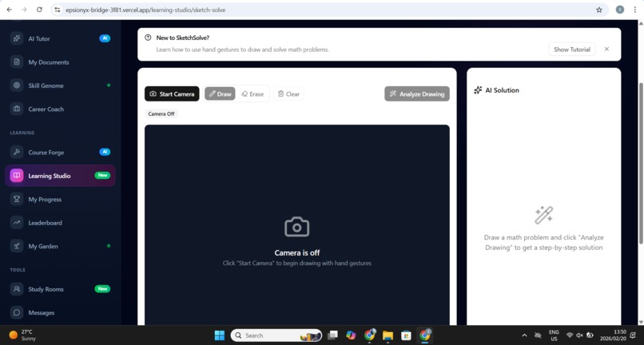Go back in the browser

pyautogui.click(x=10, y=10)
